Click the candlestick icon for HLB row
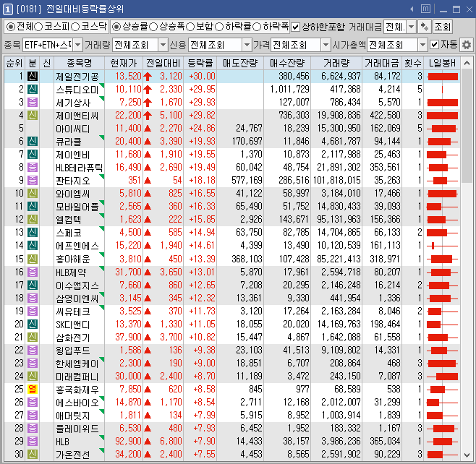This screenshot has width=476, height=464. (442, 442)
